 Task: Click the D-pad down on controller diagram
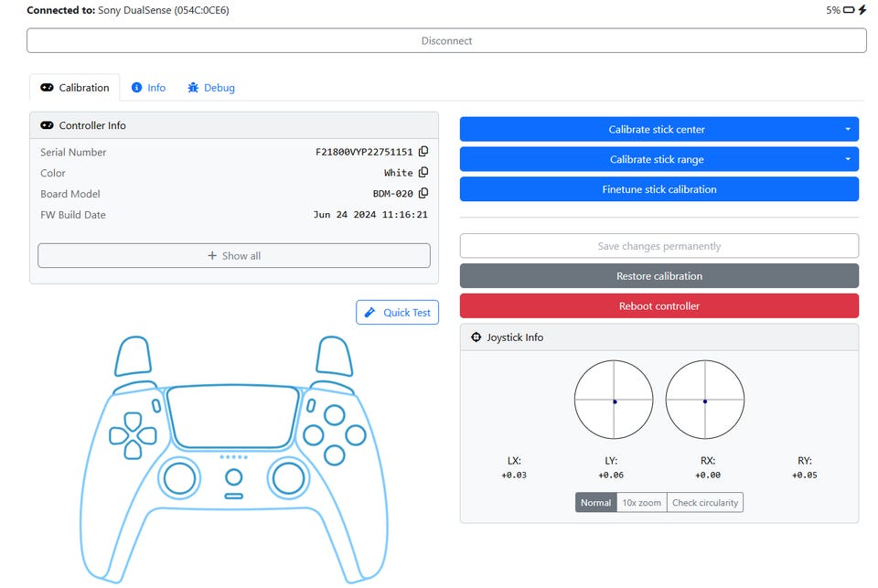(133, 450)
